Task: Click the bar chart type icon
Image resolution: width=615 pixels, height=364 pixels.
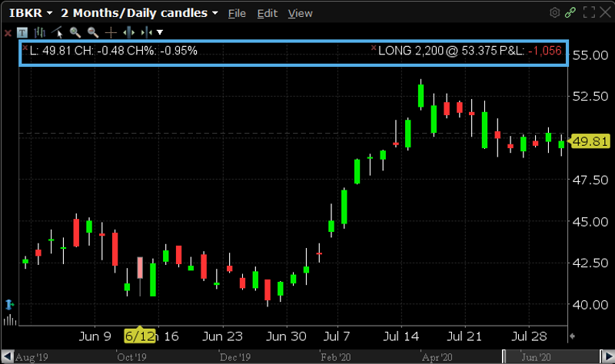Action: tap(40, 32)
